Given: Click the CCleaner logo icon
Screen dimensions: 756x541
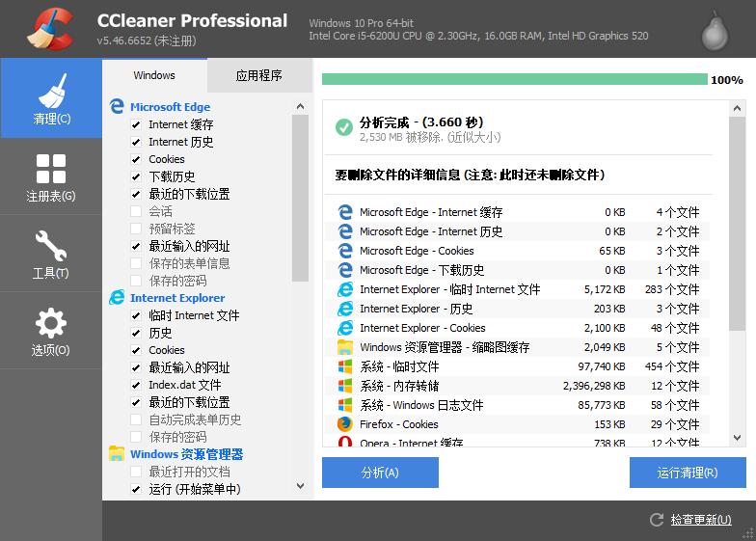Looking at the screenshot, I should [x=50, y=29].
